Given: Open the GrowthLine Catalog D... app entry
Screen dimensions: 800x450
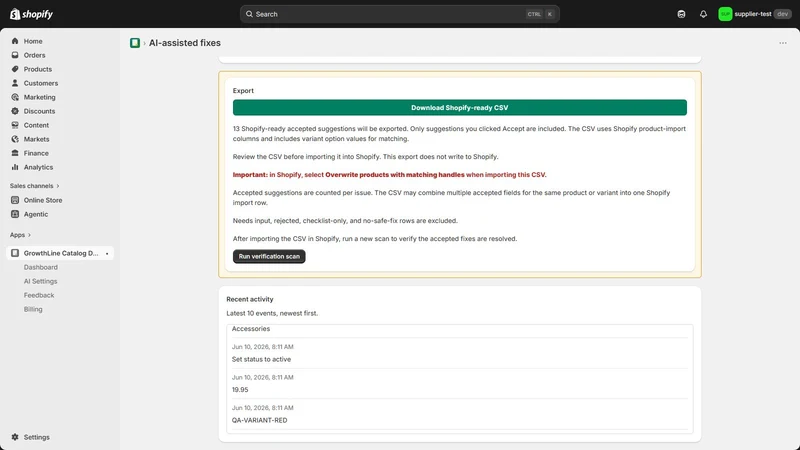Looking at the screenshot, I should [x=61, y=253].
